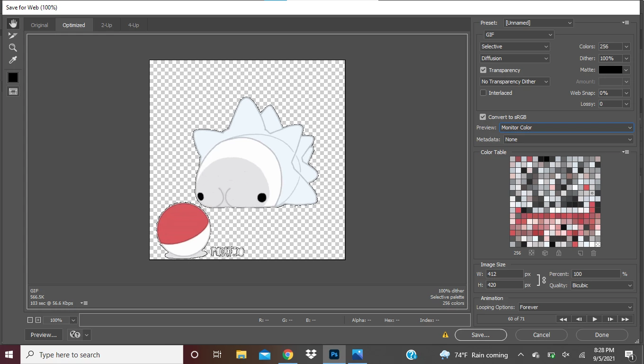Screen dimensions: 644x364
Task: Click the trash icon under the color table
Action: pyautogui.click(x=593, y=253)
